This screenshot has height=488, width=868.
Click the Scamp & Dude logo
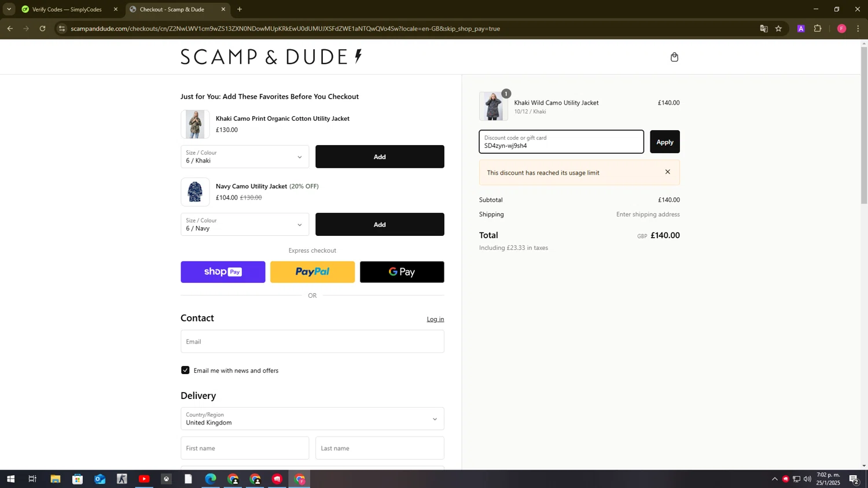point(271,57)
